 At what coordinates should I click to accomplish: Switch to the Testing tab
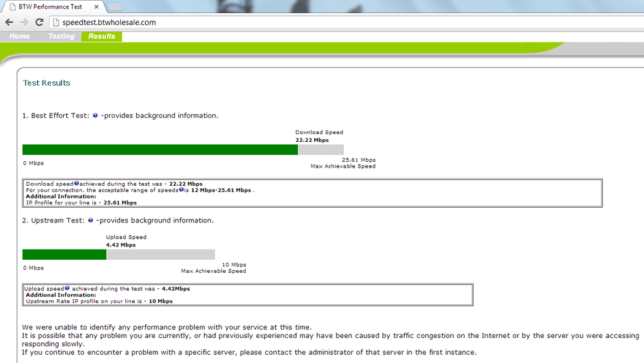[61, 36]
